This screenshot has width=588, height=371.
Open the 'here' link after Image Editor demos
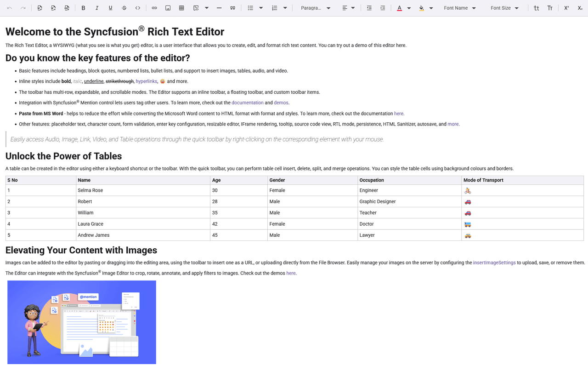291,273
